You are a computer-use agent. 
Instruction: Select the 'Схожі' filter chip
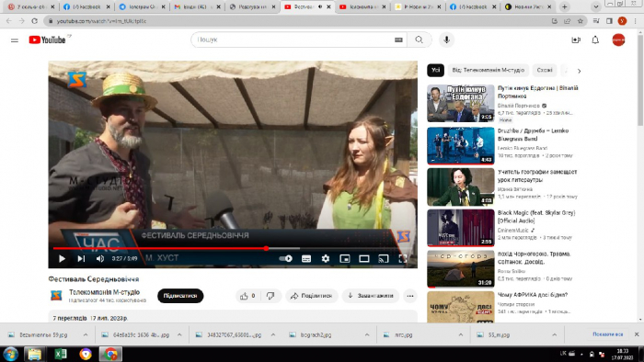545,70
